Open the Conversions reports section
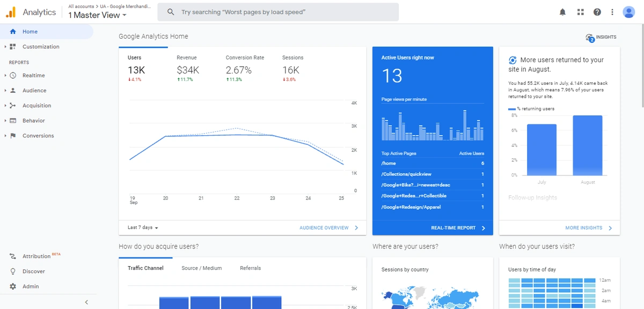Screen dimensions: 644x309 [x=39, y=135]
